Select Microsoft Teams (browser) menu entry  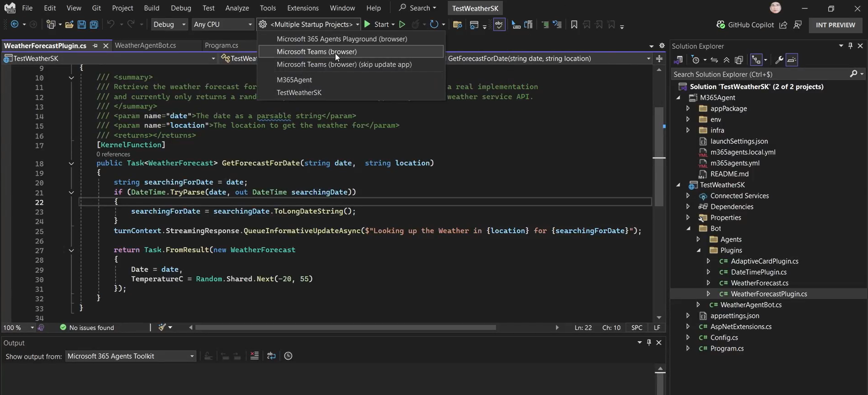point(351,51)
